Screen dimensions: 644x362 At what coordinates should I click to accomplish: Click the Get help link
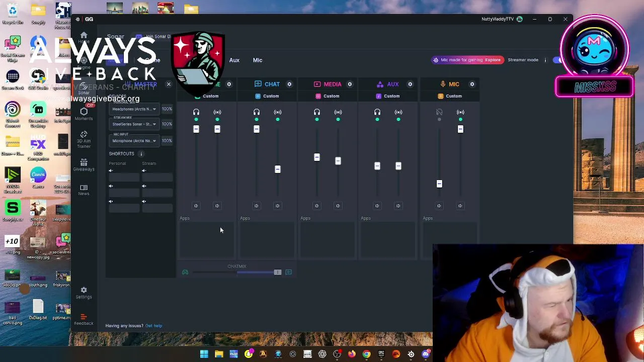[x=153, y=326]
